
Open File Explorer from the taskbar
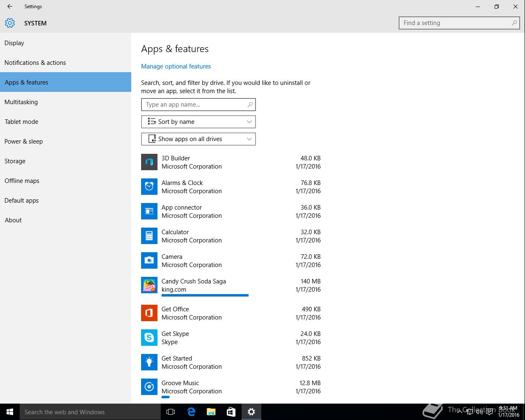(211, 412)
